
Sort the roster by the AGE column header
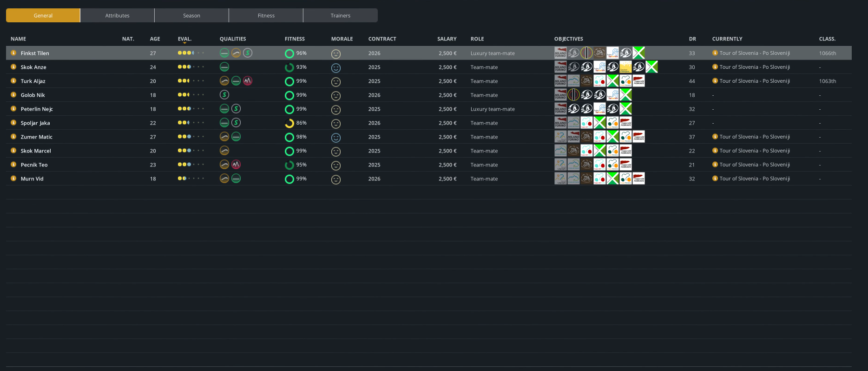point(155,39)
